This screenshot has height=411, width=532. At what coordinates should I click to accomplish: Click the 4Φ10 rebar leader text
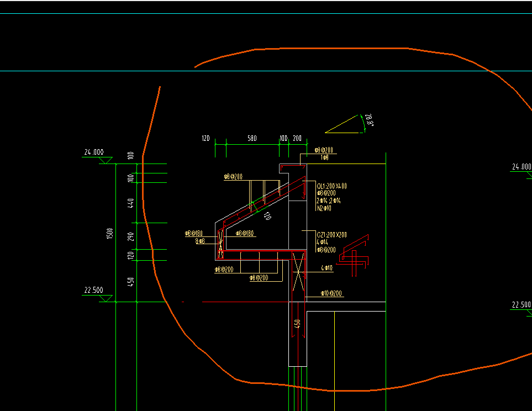tap(326, 268)
